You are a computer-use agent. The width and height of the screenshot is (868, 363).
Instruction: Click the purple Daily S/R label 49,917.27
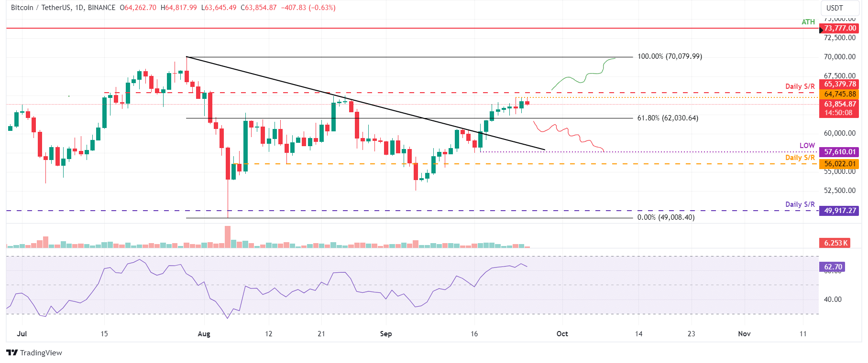click(839, 211)
